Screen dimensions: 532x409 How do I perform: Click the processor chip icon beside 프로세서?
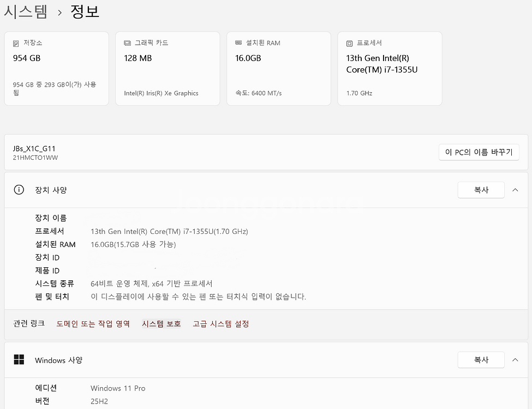(350, 43)
